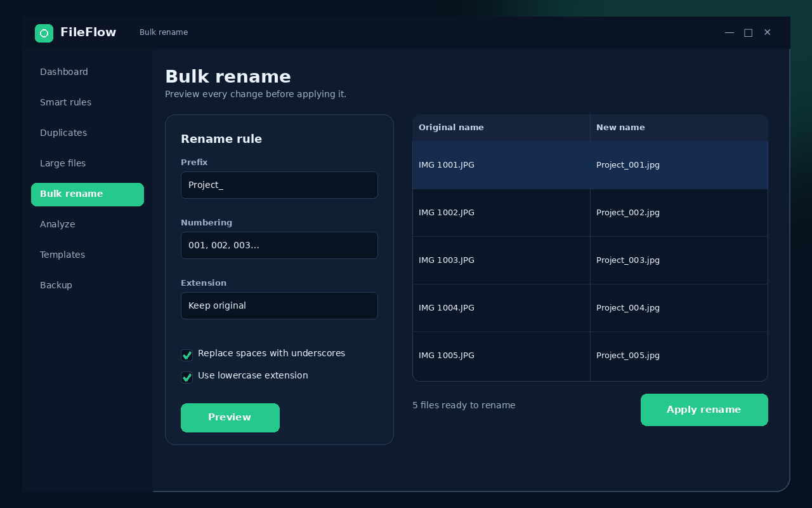Click the Prefix input field
Screen dimensions: 812x508
point(279,185)
